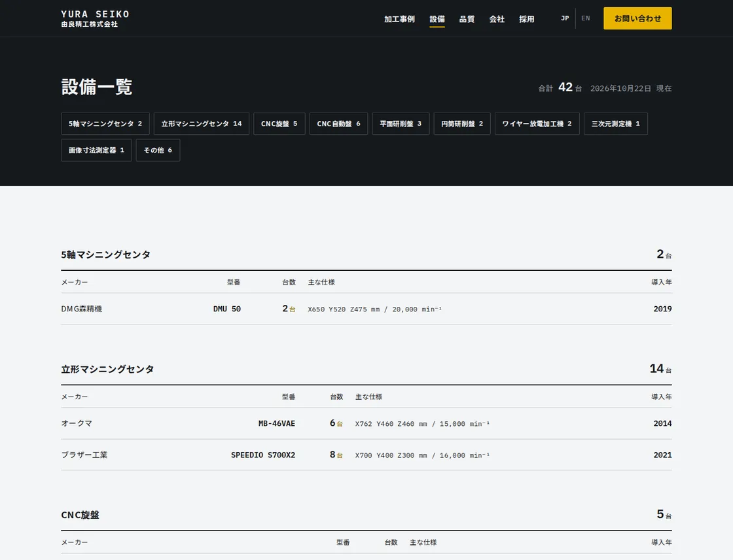Image resolution: width=733 pixels, height=560 pixels.
Task: Click the 設備一覧 page heading
Action: (97, 87)
